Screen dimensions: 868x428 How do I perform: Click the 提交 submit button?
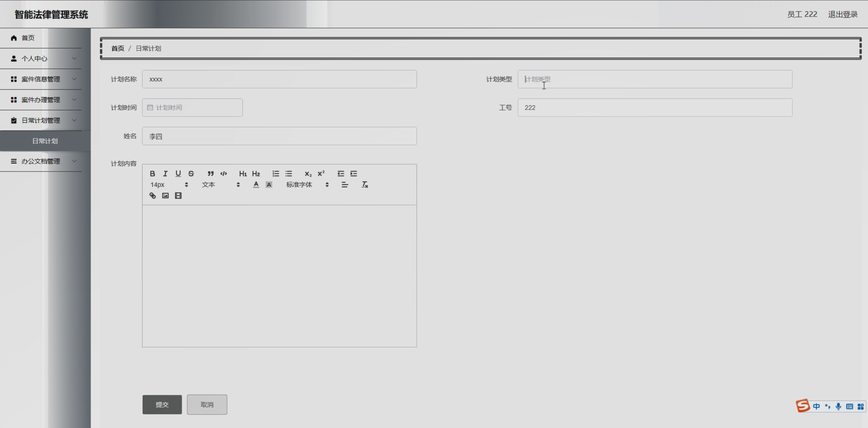[162, 405]
